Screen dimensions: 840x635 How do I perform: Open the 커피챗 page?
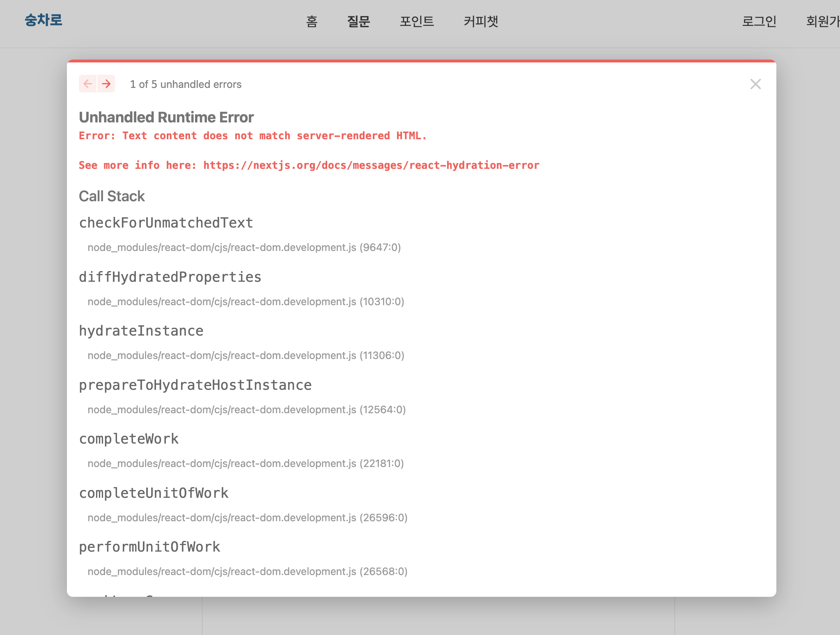(x=481, y=21)
